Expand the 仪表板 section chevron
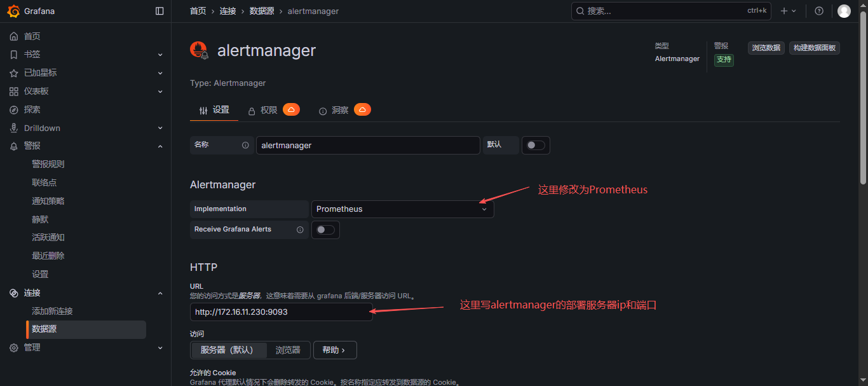Image resolution: width=868 pixels, height=386 pixels. (x=160, y=92)
